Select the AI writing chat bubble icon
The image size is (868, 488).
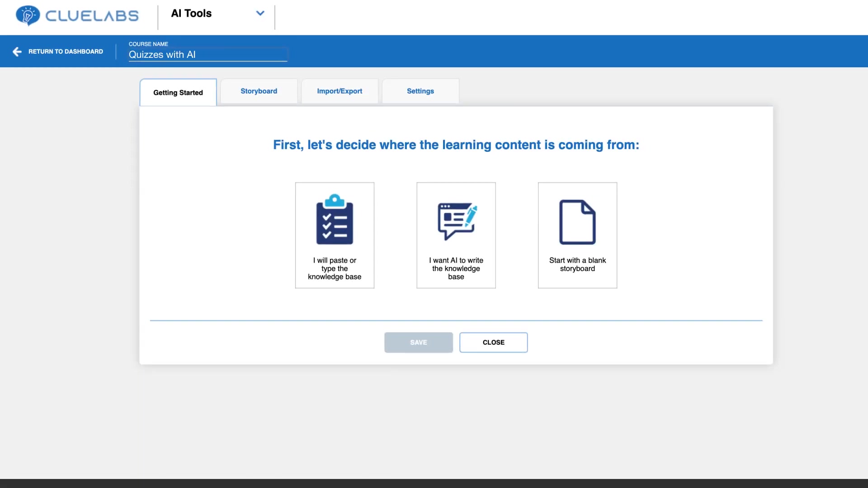457,221
